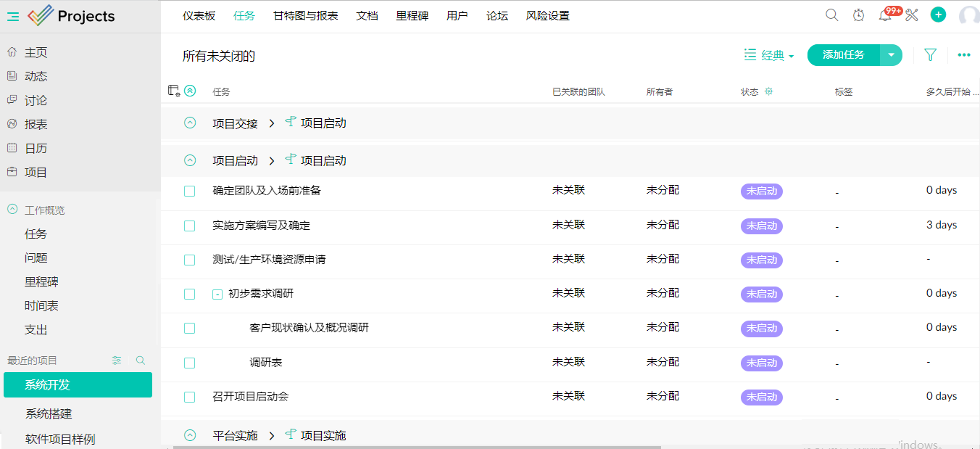
Task: Click recent projects filter sliders icon
Action: [x=117, y=361]
